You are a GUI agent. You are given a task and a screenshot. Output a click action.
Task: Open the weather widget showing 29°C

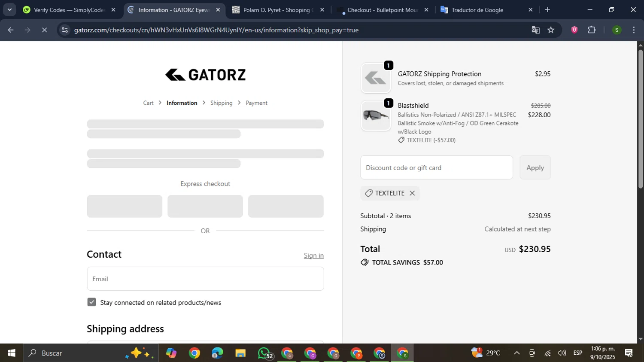[486, 353]
